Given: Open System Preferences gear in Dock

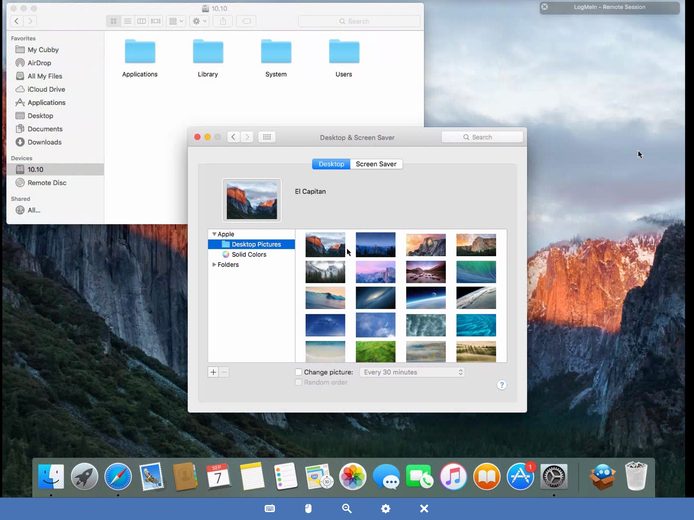Looking at the screenshot, I should click(554, 477).
